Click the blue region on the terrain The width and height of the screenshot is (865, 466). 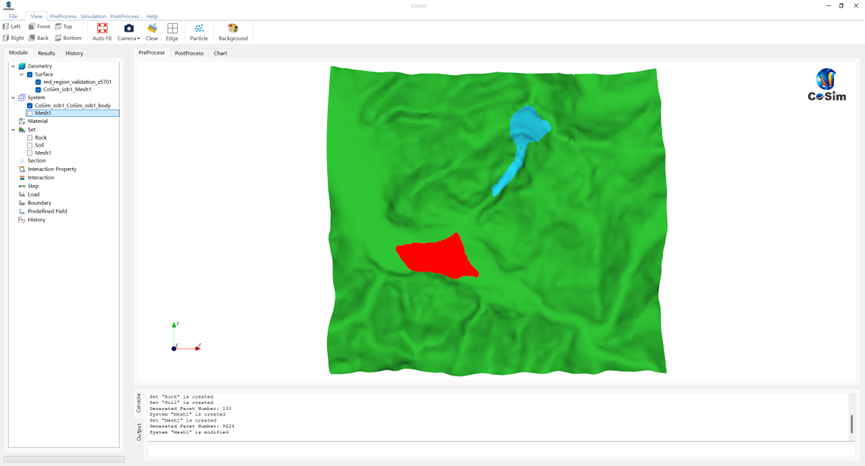[529, 126]
